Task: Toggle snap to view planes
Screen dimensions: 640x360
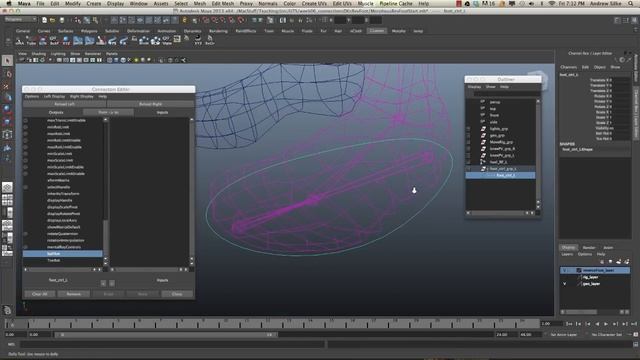Action: [232, 20]
